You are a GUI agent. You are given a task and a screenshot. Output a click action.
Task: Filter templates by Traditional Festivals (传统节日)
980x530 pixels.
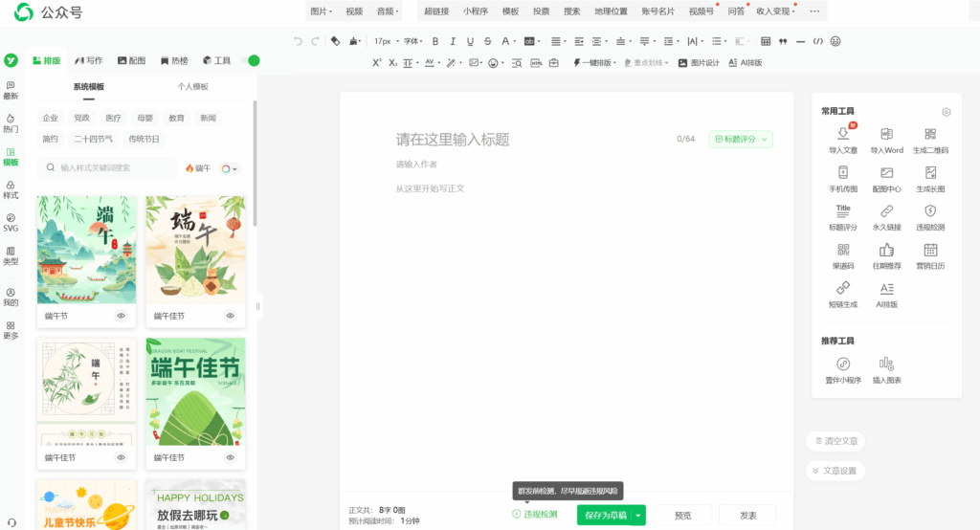(144, 139)
